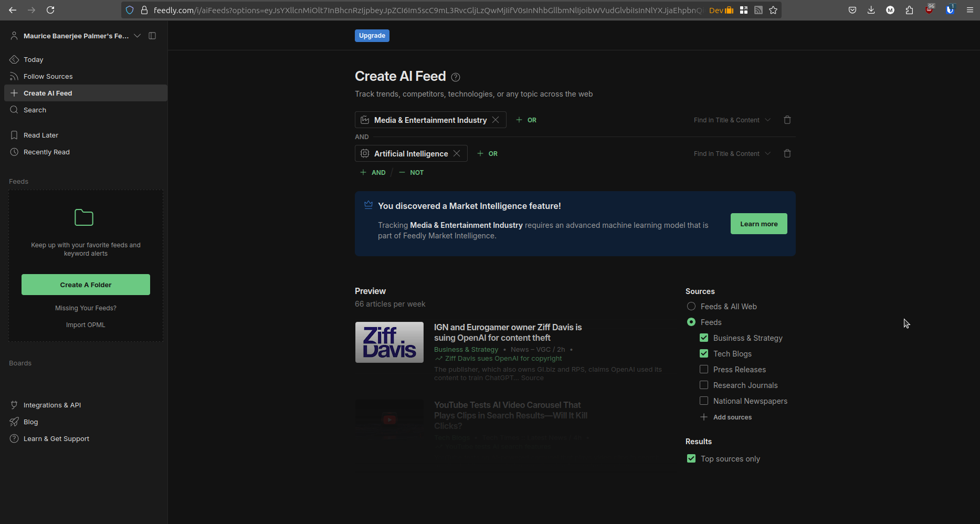
Task: Add OR term to Media & Entertainment row
Action: [x=526, y=120]
